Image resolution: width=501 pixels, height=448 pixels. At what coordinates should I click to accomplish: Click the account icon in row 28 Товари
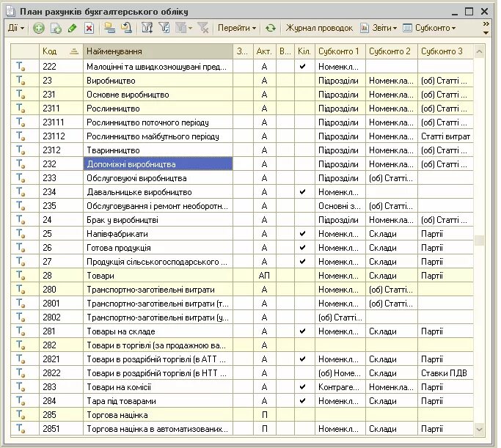[21, 276]
